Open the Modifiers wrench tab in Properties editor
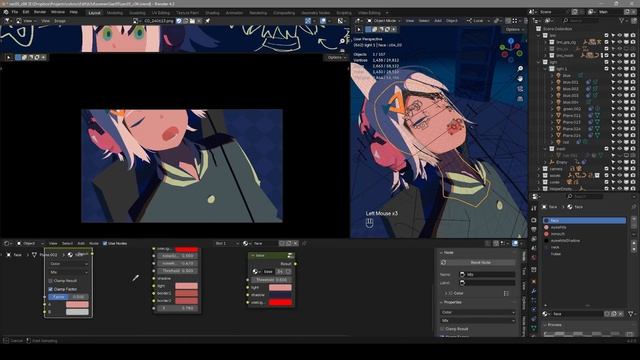640x360 pixels. 534,291
